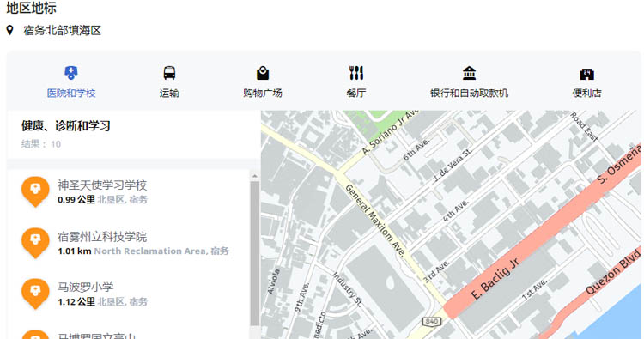Click orange marker for 马波罗小学
The height and width of the screenshot is (339, 644).
click(x=35, y=294)
